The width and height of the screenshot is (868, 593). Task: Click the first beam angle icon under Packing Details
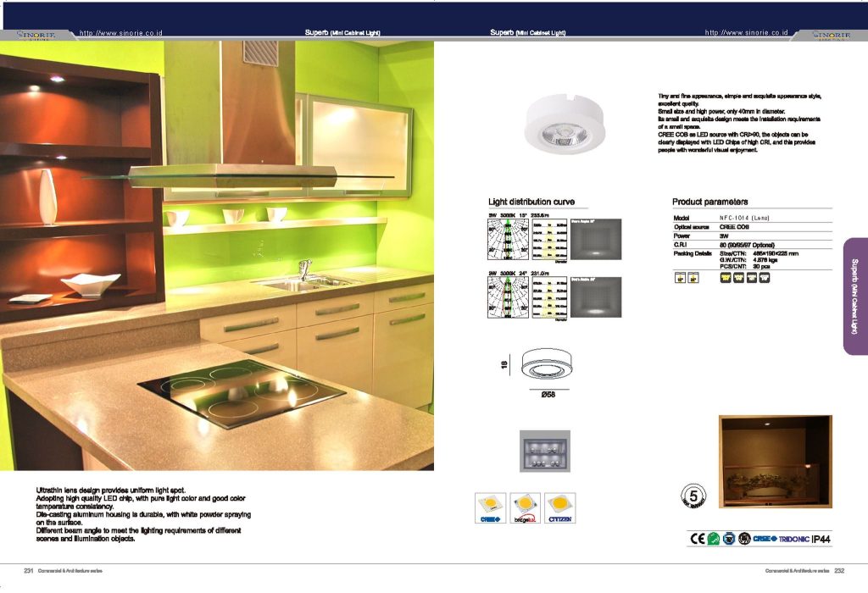coord(680,277)
